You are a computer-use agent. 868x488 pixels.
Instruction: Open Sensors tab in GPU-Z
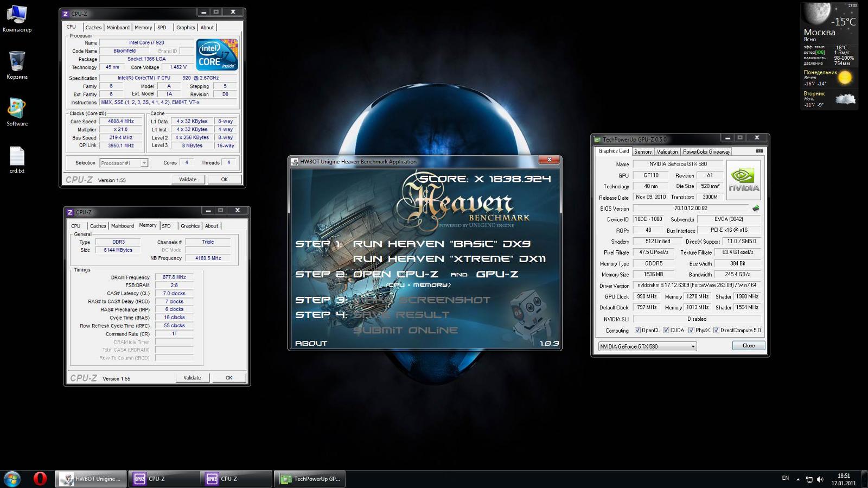(643, 152)
